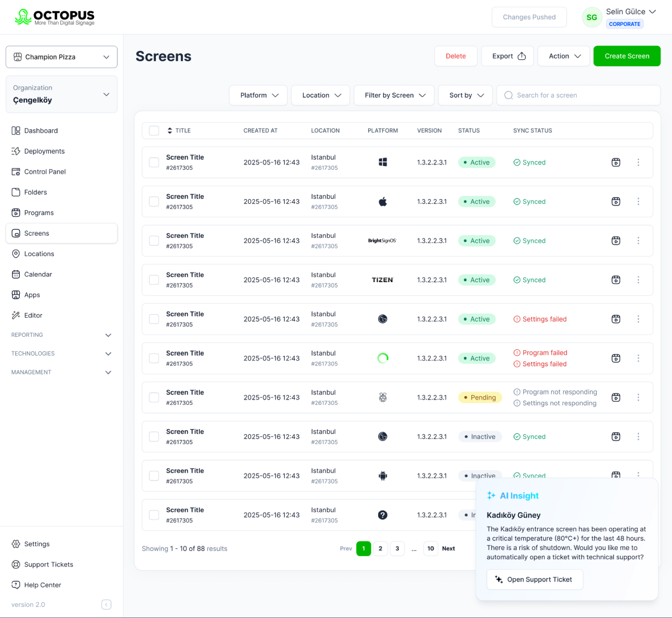Check the box for the Pending status row
The image size is (672, 618).
[x=154, y=397]
